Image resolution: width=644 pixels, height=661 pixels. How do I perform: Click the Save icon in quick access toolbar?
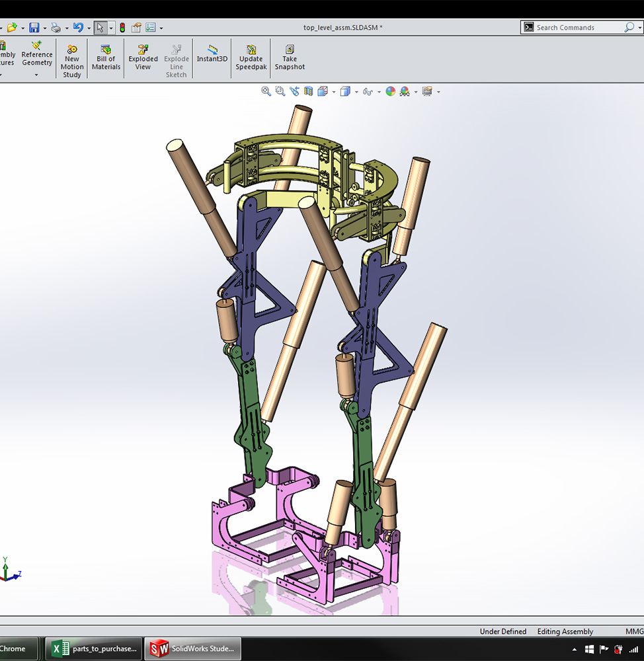[34, 28]
